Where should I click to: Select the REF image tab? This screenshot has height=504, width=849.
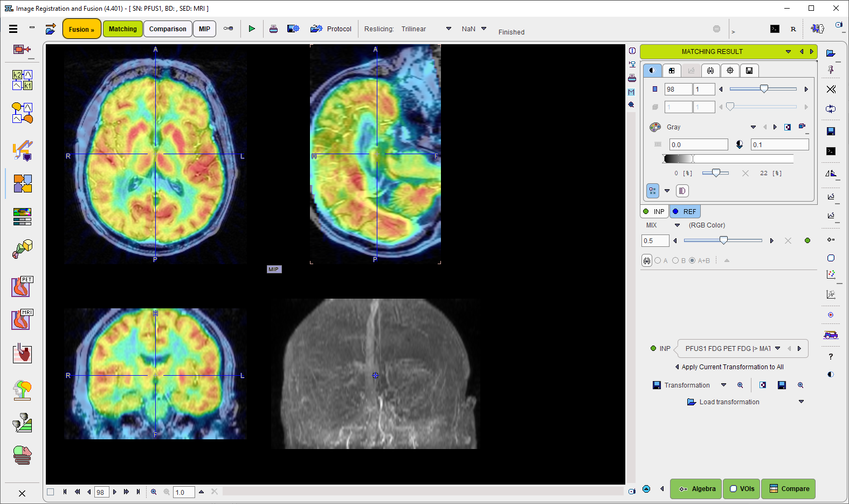click(x=685, y=211)
